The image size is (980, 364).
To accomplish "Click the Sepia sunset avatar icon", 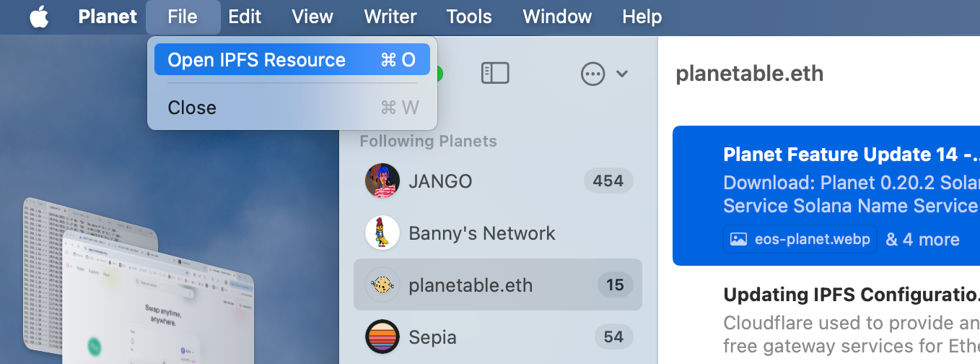I will pos(382,337).
